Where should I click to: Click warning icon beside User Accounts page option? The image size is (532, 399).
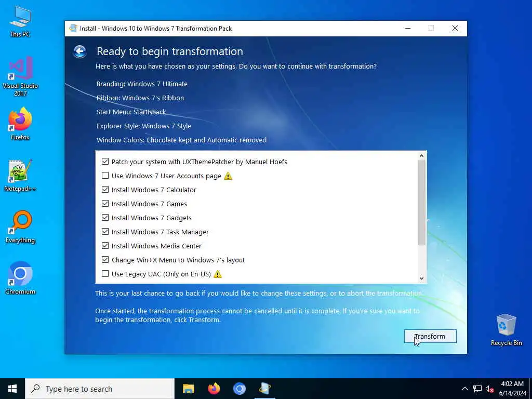coord(228,176)
